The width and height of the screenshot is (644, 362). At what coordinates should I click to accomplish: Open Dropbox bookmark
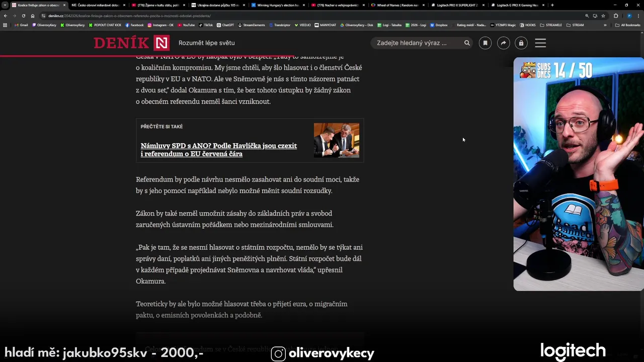439,25
